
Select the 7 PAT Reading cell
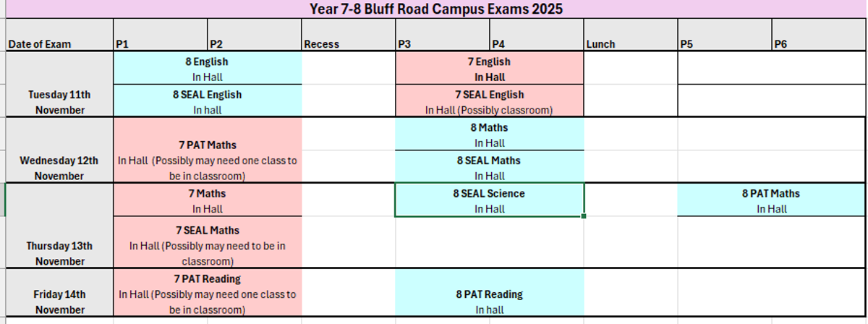[x=207, y=294]
